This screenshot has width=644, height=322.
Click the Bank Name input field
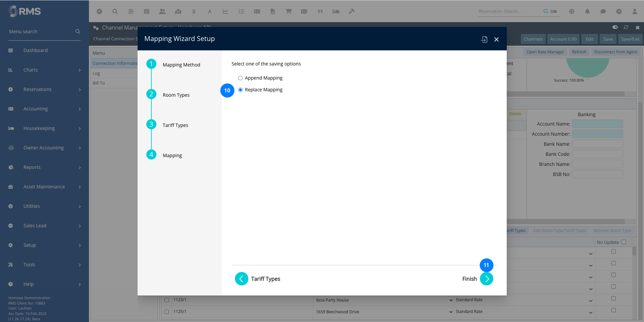[597, 144]
